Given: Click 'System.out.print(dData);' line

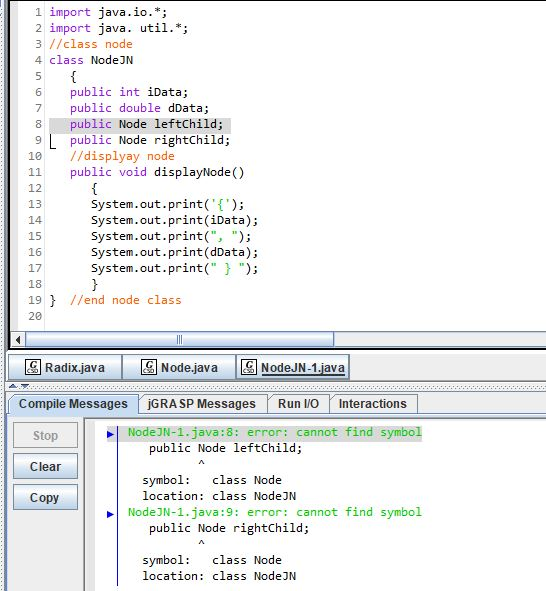Looking at the screenshot, I should (174, 252).
